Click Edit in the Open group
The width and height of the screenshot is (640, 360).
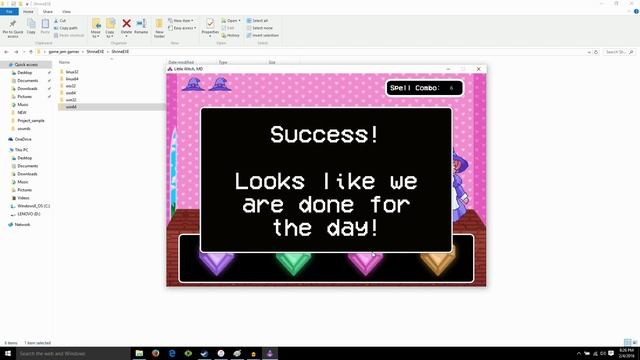(x=228, y=28)
